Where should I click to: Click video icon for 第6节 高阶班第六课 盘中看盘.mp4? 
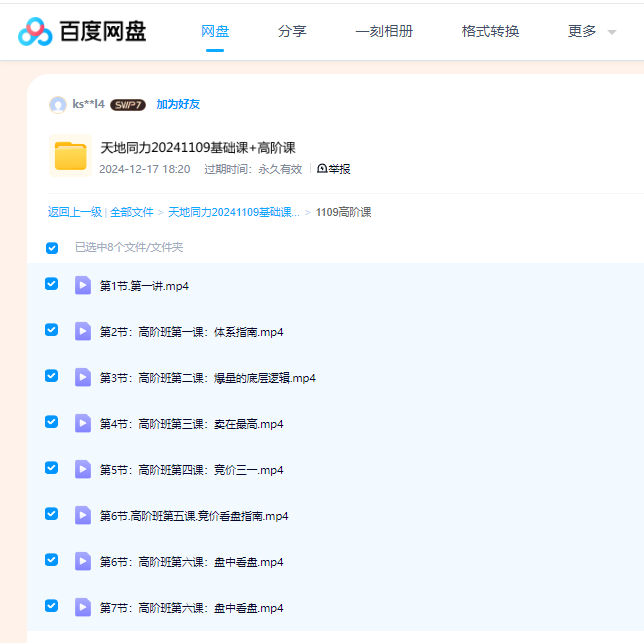[x=83, y=561]
